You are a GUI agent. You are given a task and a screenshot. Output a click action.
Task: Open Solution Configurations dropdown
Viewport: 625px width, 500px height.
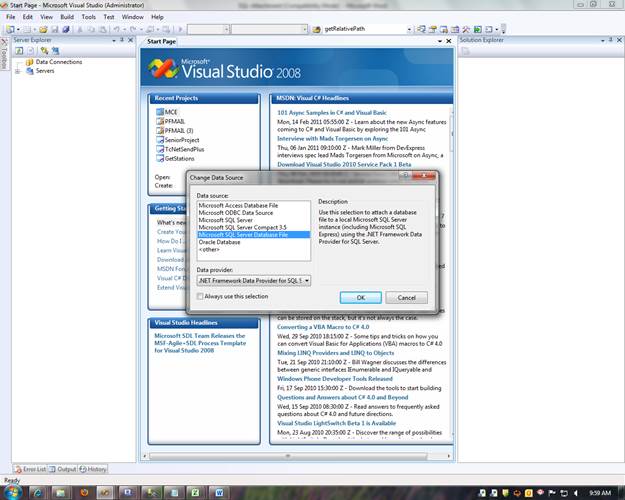226,29
